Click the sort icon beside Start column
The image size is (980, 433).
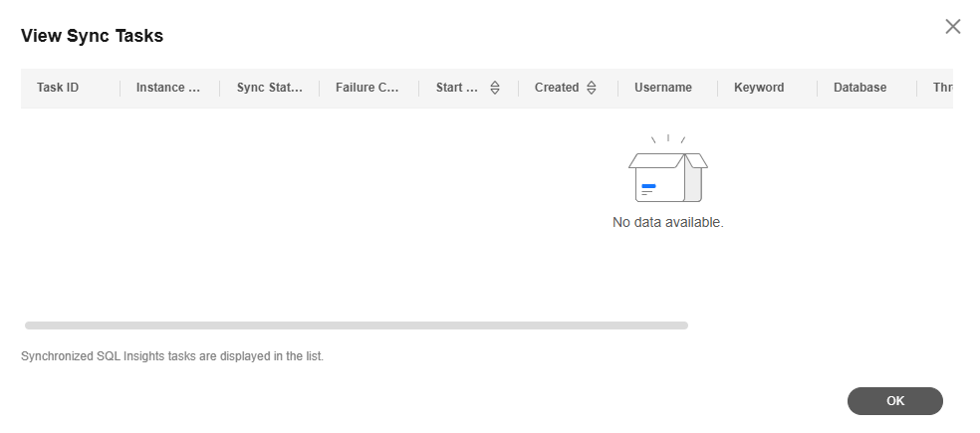click(495, 88)
